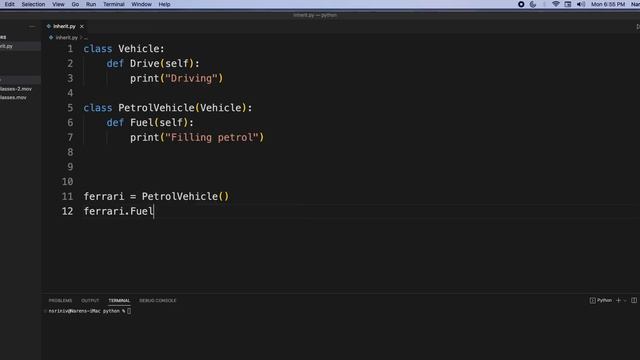The width and height of the screenshot is (640, 360).
Task: Expand the breadcrumb ellipsis after inherit.py
Action: coord(86,38)
